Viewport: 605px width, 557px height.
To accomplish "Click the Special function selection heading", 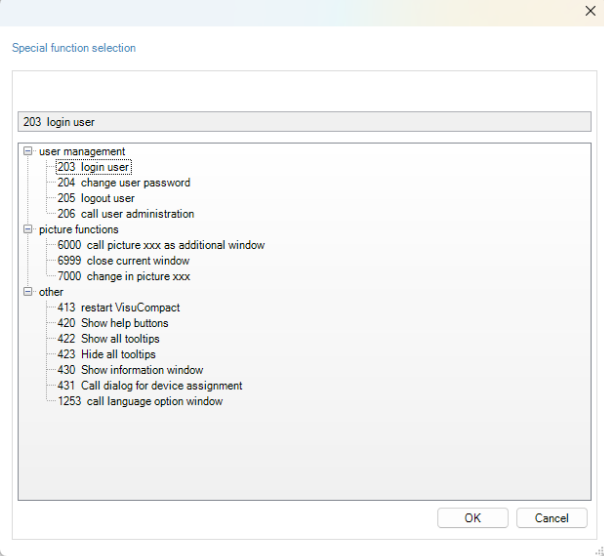I will click(x=74, y=48).
